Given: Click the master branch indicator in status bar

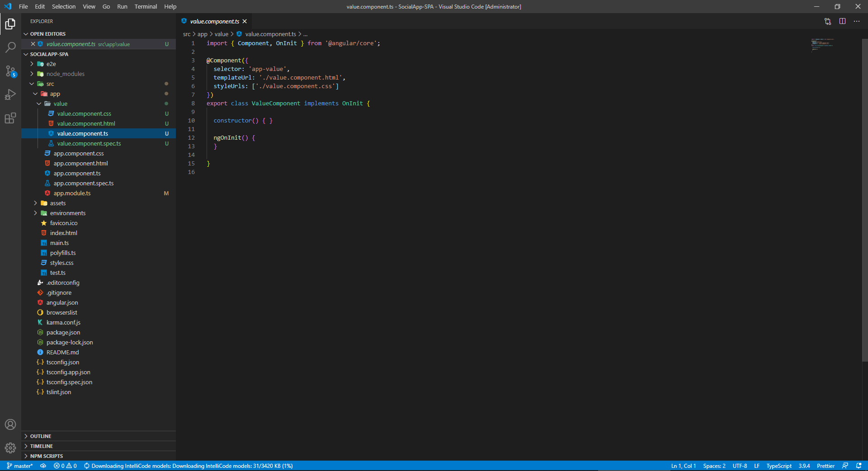Looking at the screenshot, I should point(19,466).
